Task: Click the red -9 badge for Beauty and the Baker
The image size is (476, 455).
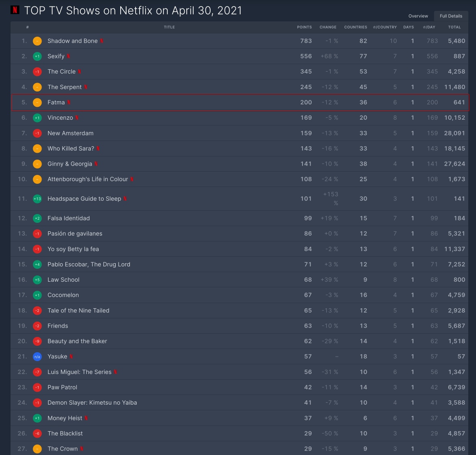Action: (x=37, y=341)
